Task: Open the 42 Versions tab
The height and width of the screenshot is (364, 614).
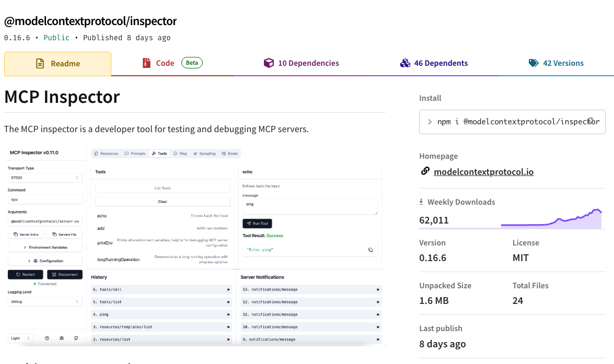Action: point(556,63)
